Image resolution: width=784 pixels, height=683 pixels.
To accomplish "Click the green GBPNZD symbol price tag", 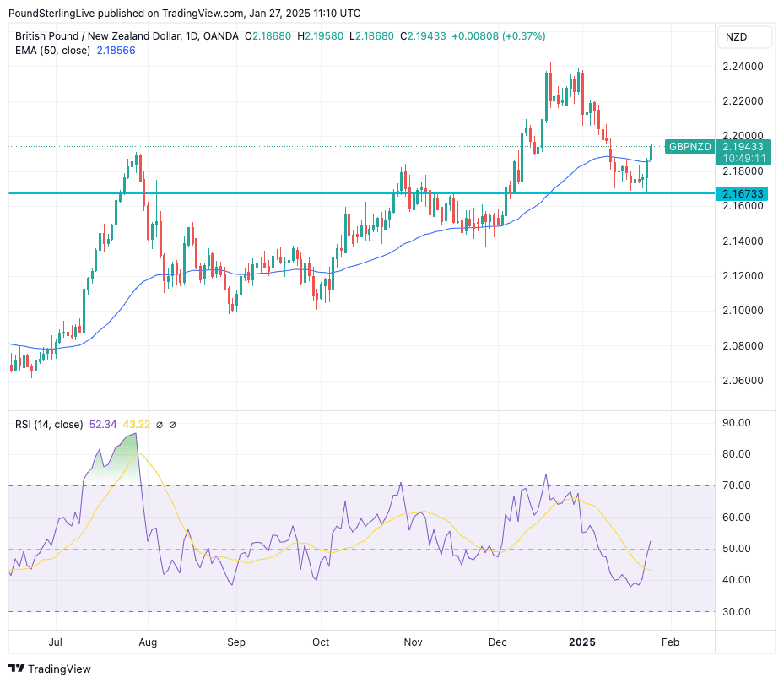I will tap(689, 147).
